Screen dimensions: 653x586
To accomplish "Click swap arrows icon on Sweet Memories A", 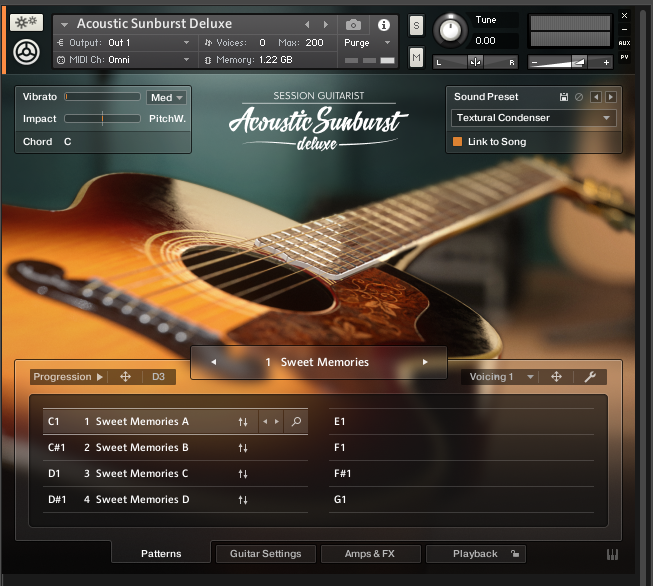I will coord(243,422).
